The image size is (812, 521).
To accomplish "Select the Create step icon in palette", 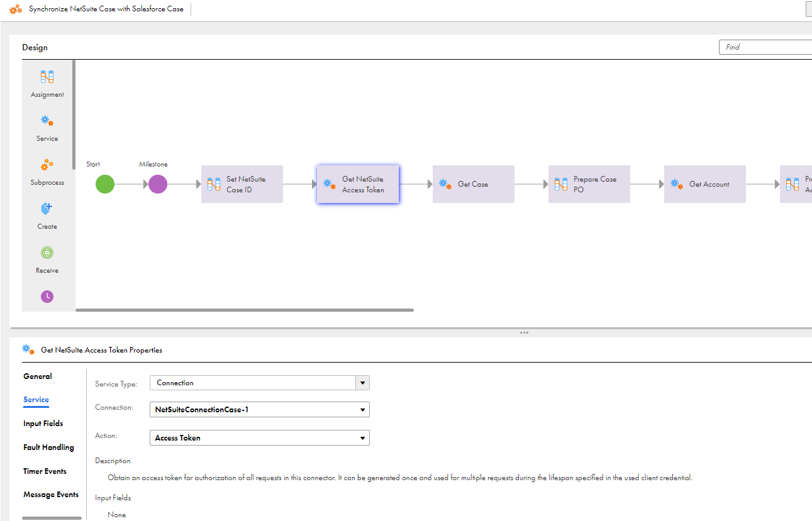I will coord(47,209).
